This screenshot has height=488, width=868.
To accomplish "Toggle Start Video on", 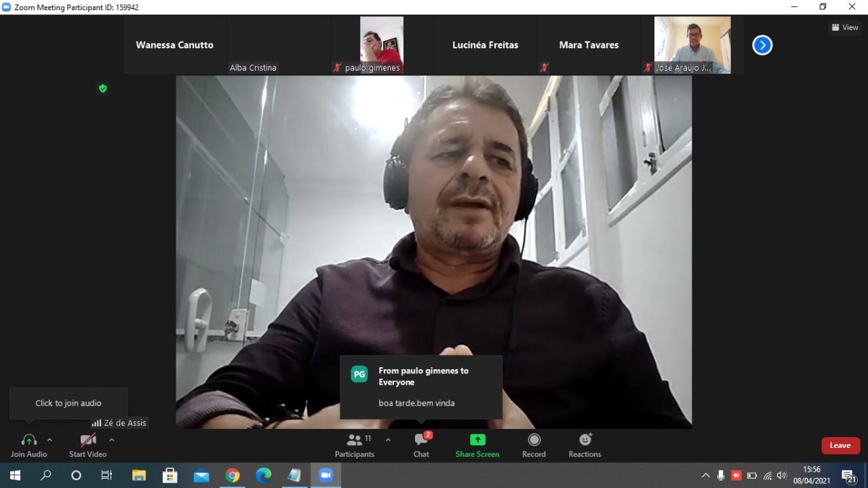I will pos(87,445).
